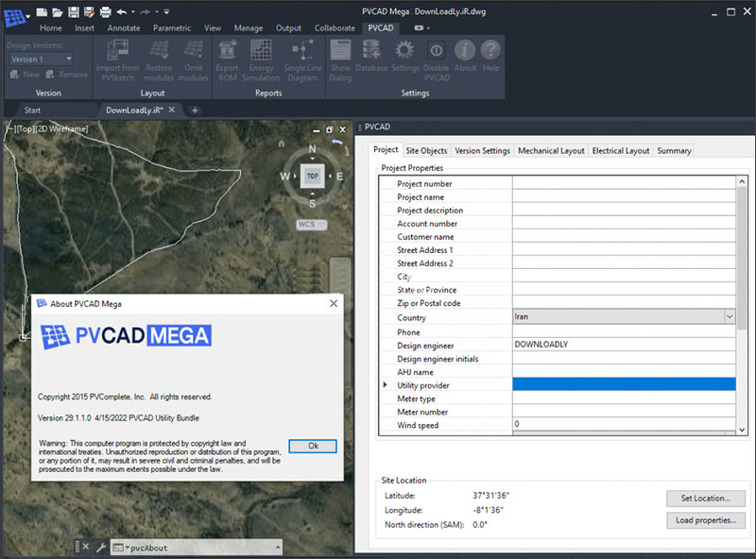Switch to Site Objects tab
This screenshot has height=559, width=756.
pos(426,151)
